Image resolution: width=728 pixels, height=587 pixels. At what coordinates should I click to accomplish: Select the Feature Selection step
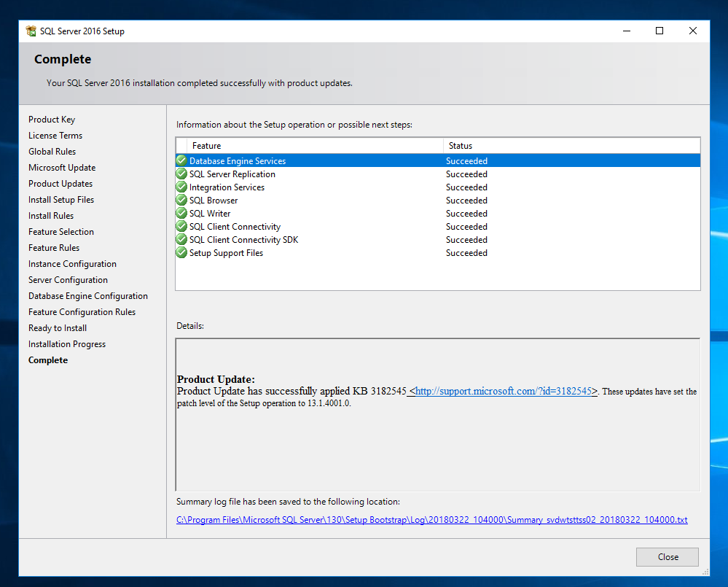click(x=60, y=231)
